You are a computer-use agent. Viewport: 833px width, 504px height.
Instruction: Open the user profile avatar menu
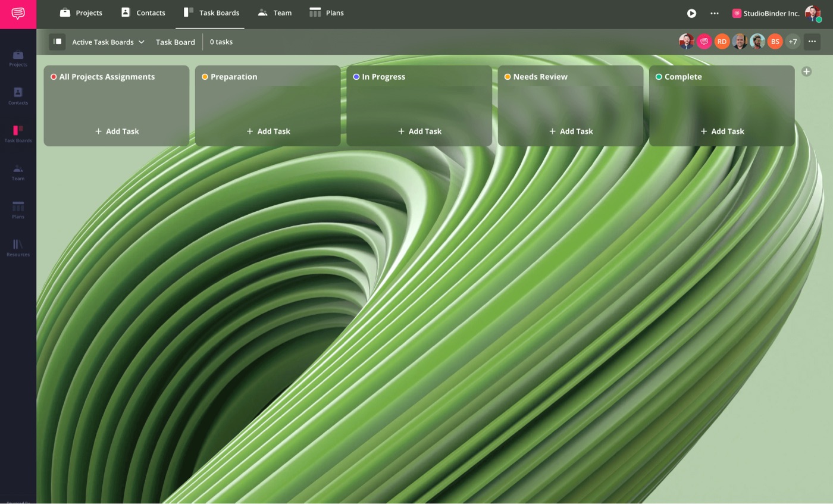click(x=813, y=13)
